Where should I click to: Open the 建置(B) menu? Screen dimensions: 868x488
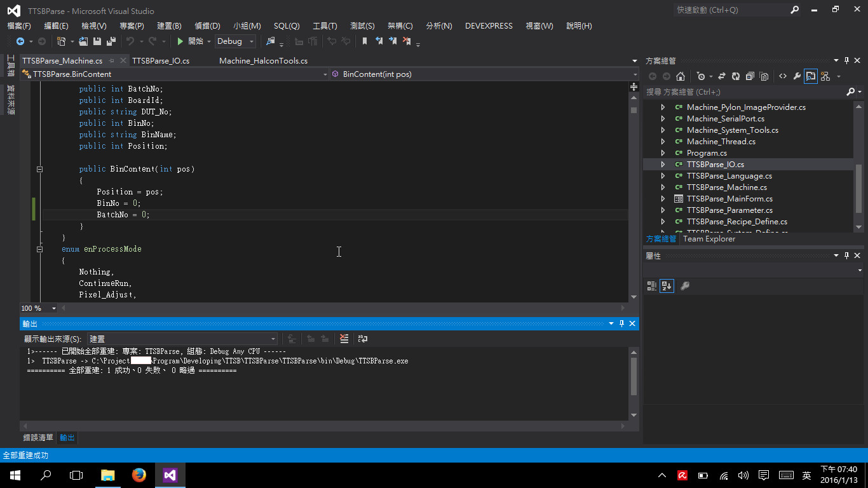pos(169,26)
